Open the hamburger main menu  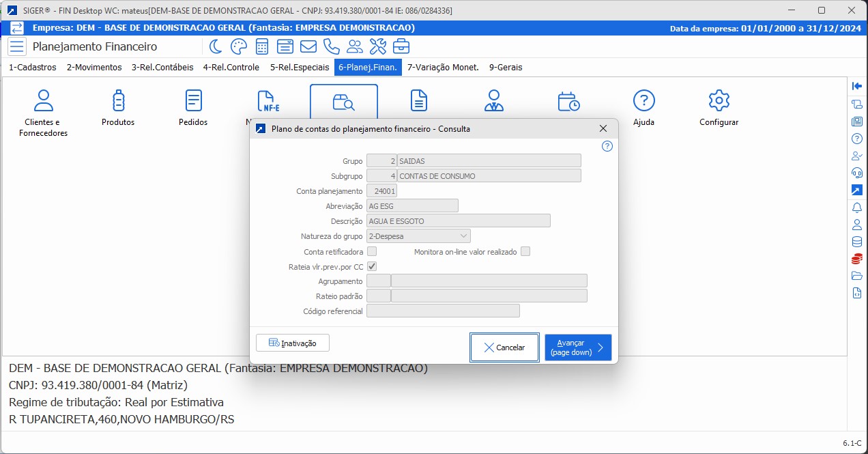point(17,46)
